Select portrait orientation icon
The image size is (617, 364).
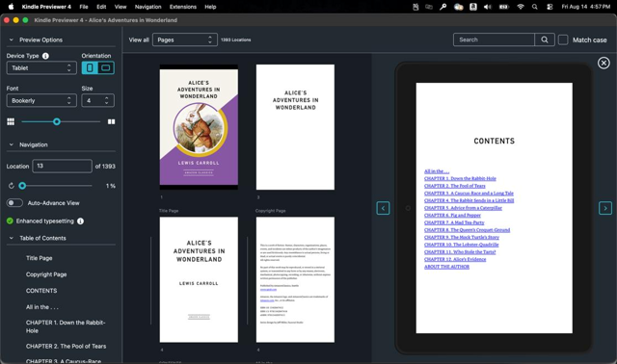coord(90,68)
